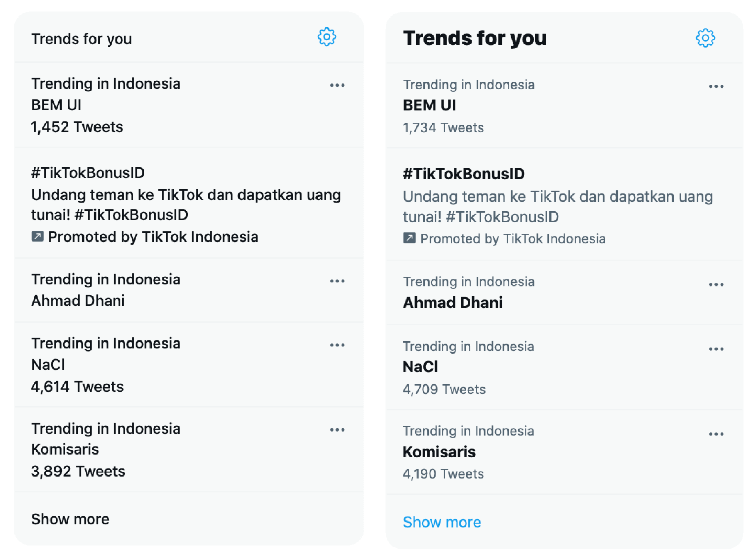Click promoted arrow icon in right panel
Viewport: 756px width, 560px height.
[409, 238]
